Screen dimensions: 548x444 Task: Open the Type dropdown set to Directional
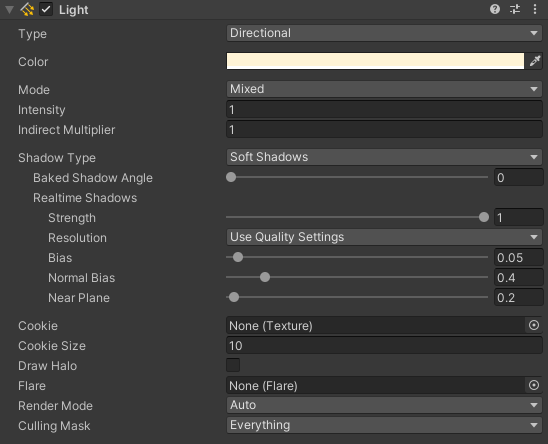pyautogui.click(x=384, y=33)
